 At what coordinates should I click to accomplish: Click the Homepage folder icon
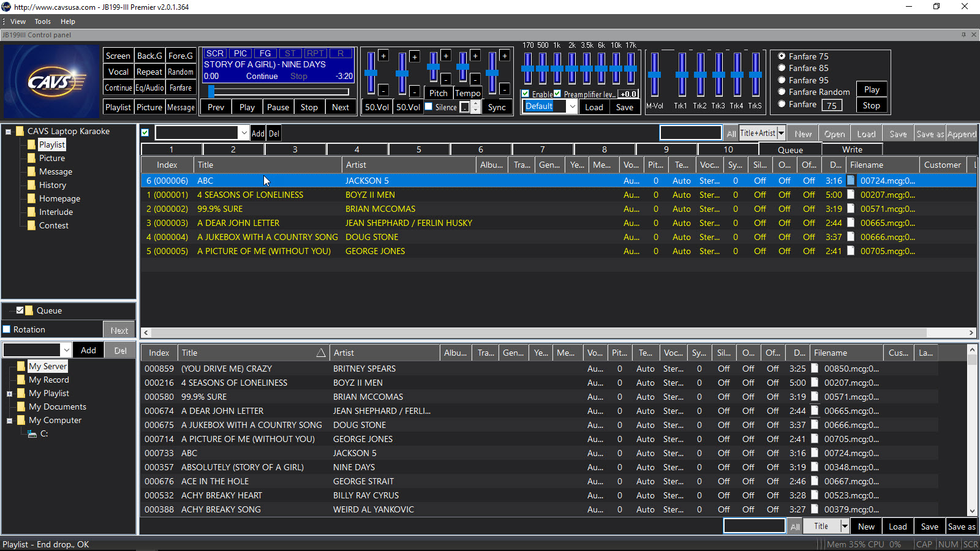31,198
